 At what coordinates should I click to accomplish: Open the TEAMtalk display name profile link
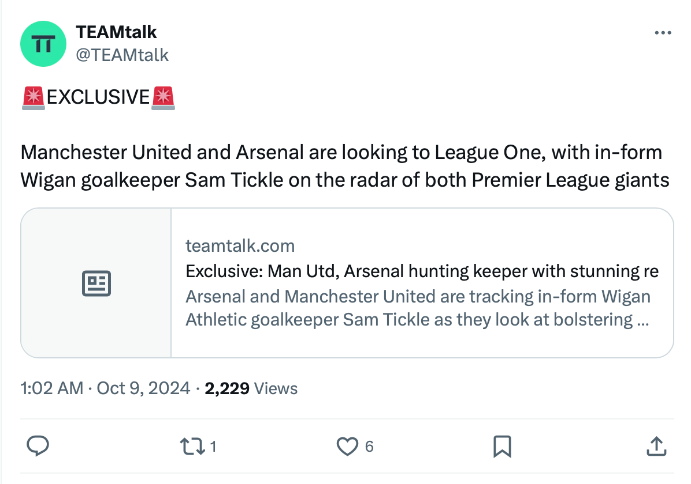(116, 33)
